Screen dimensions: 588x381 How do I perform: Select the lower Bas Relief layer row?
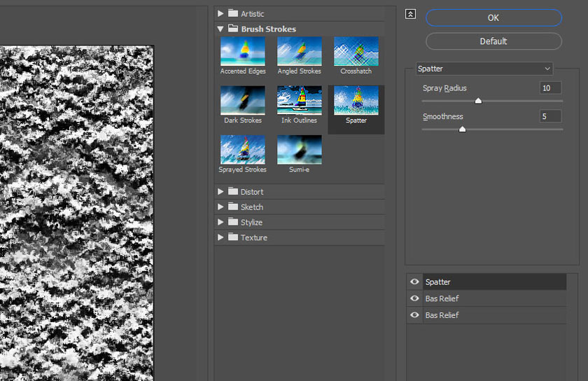click(x=494, y=315)
